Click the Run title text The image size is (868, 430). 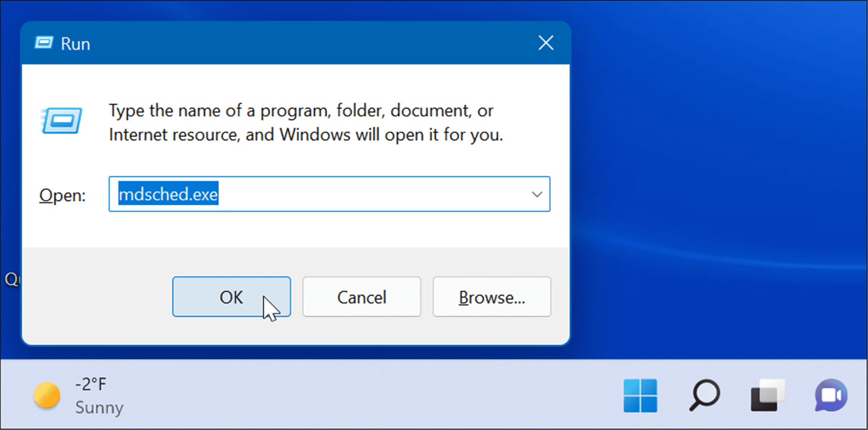[x=75, y=44]
